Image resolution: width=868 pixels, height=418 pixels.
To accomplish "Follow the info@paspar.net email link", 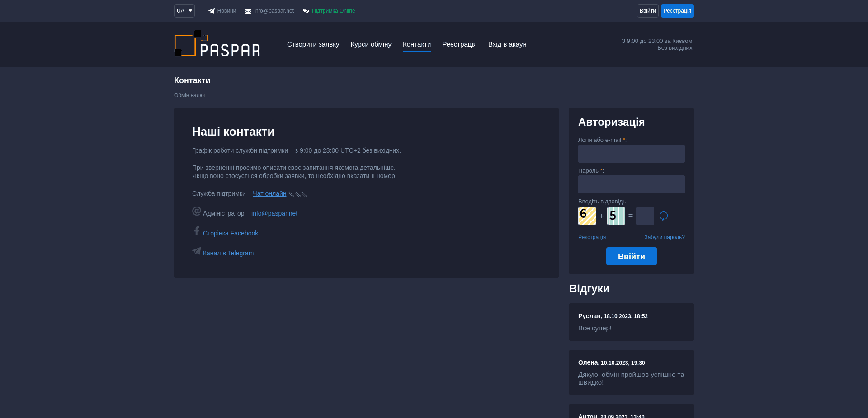I will [x=274, y=213].
